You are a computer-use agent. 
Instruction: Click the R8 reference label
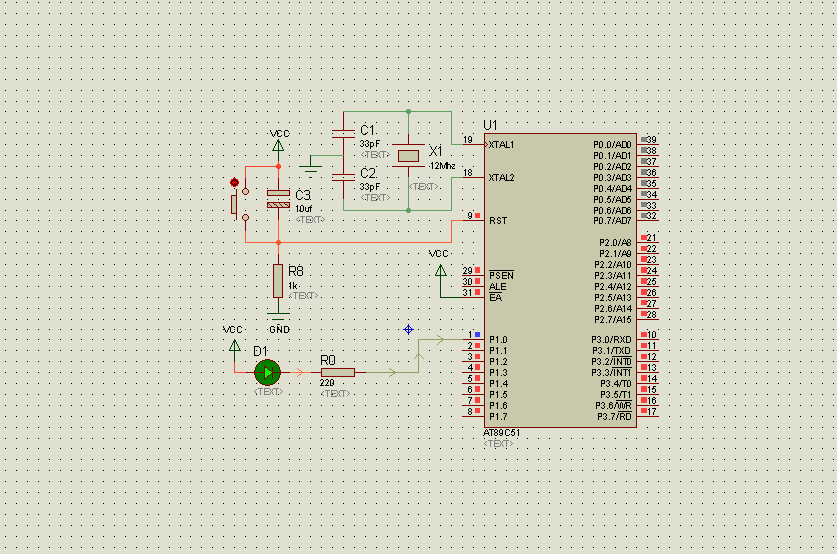[296, 271]
